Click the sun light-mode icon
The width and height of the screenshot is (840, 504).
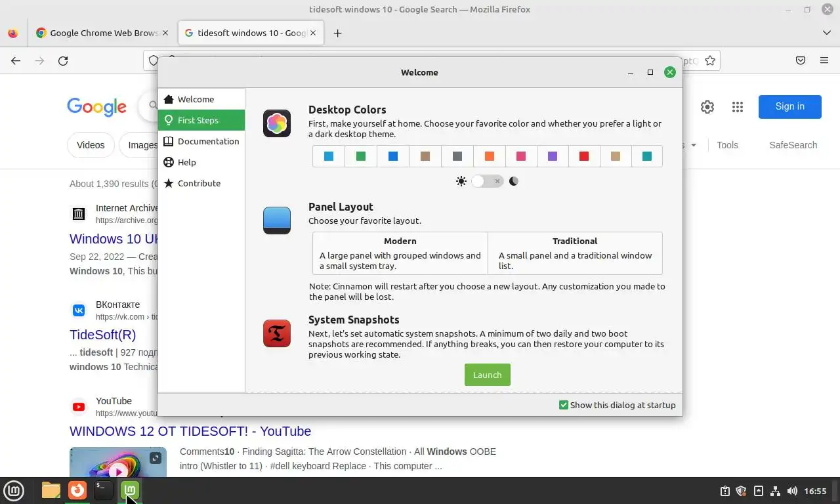(x=461, y=181)
